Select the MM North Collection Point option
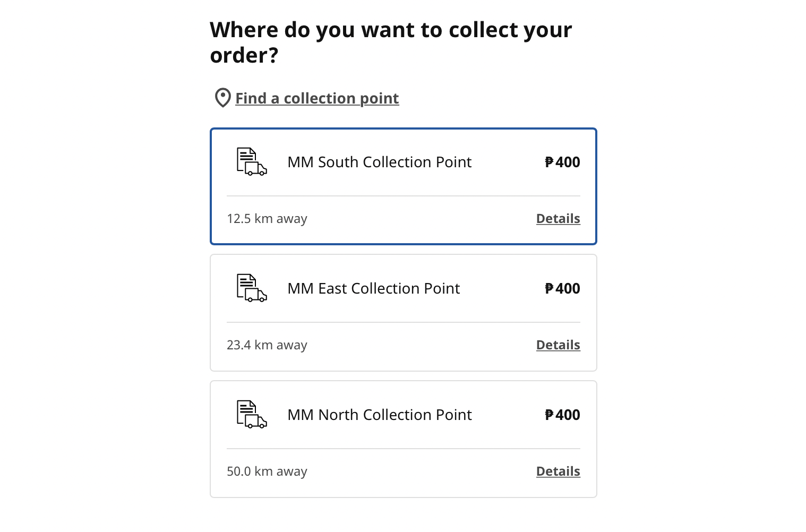 coord(404,439)
